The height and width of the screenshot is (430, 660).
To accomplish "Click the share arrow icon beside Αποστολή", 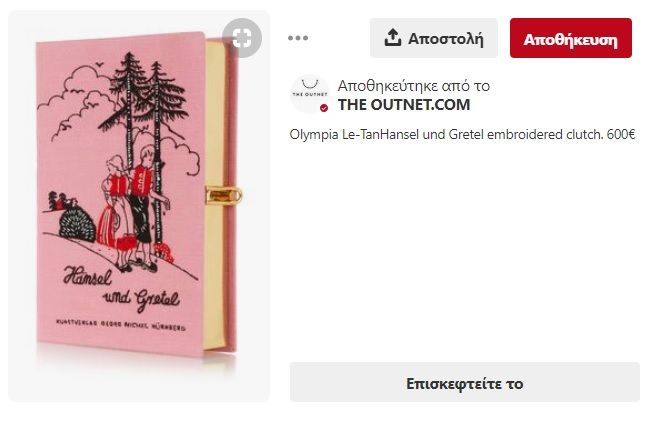I will pyautogui.click(x=392, y=38).
